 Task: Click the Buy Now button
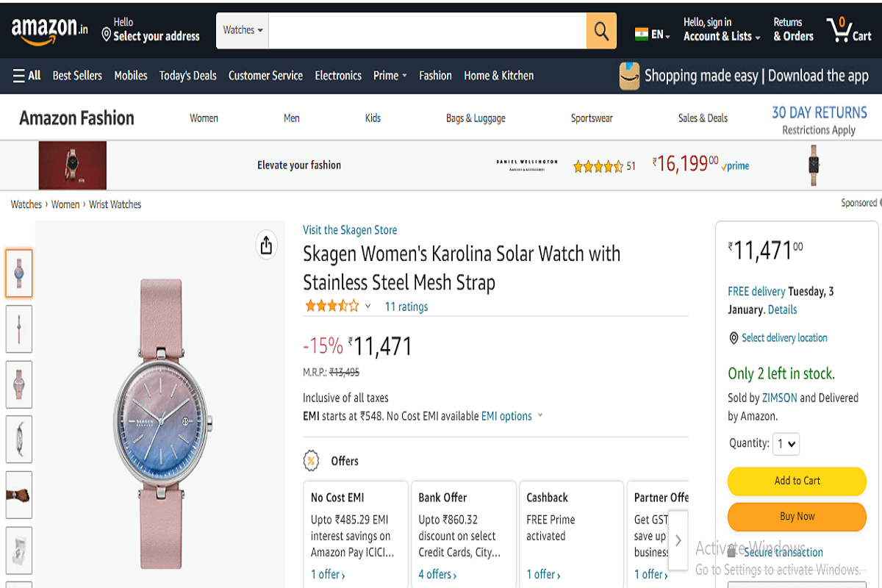point(796,517)
